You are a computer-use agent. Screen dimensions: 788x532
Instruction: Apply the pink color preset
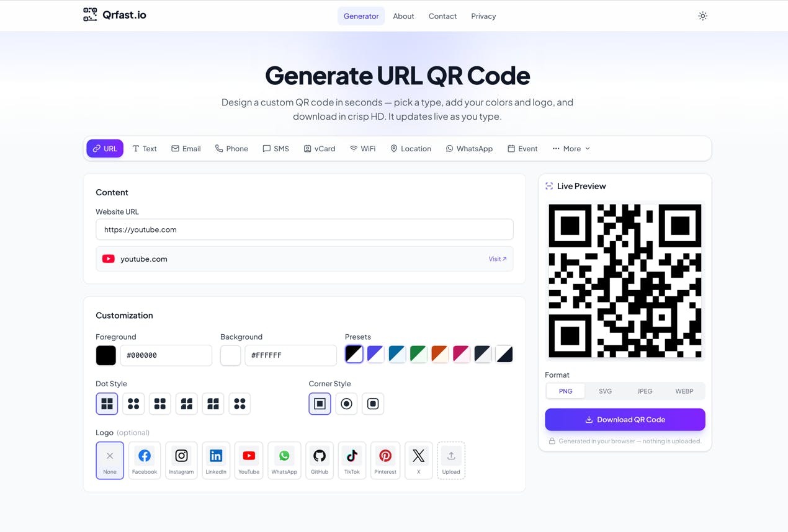coord(461,354)
